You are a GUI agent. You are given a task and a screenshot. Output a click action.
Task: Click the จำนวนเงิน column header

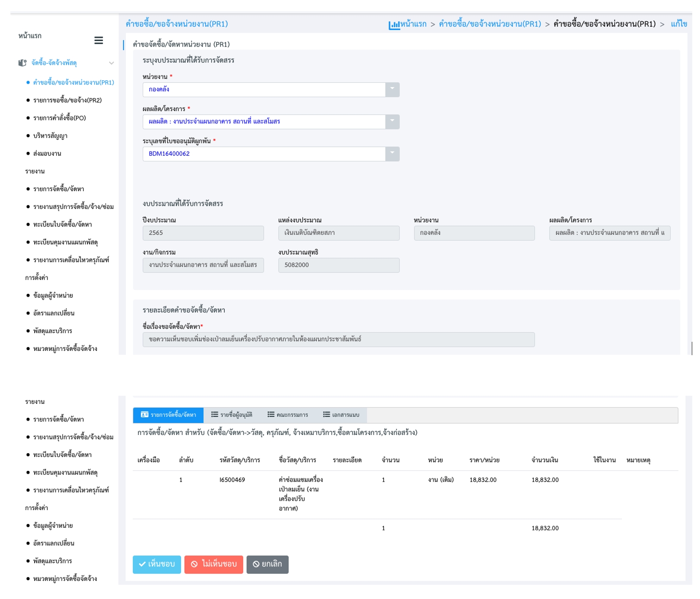(545, 460)
